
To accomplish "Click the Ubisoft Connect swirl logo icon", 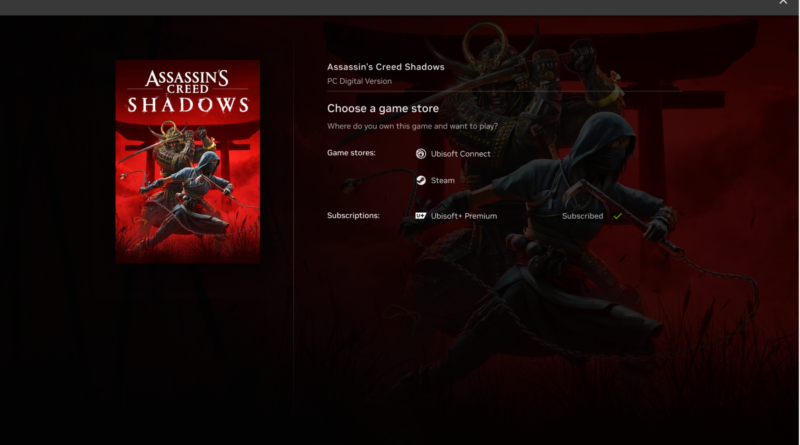I will point(421,154).
